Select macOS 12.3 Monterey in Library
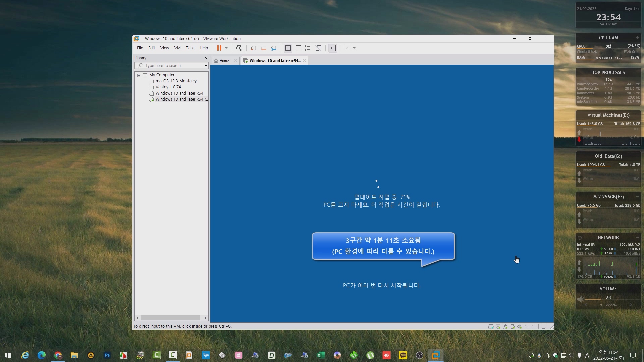644x362 pixels. (x=176, y=81)
